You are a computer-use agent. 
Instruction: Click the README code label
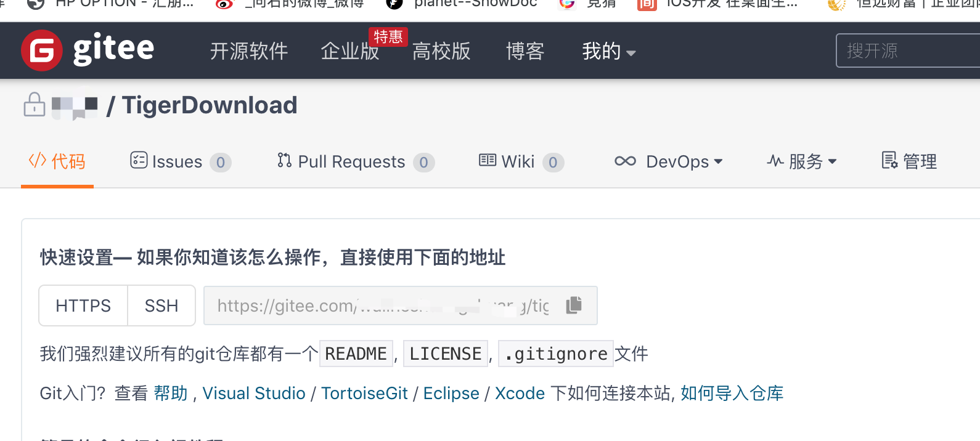[356, 354]
